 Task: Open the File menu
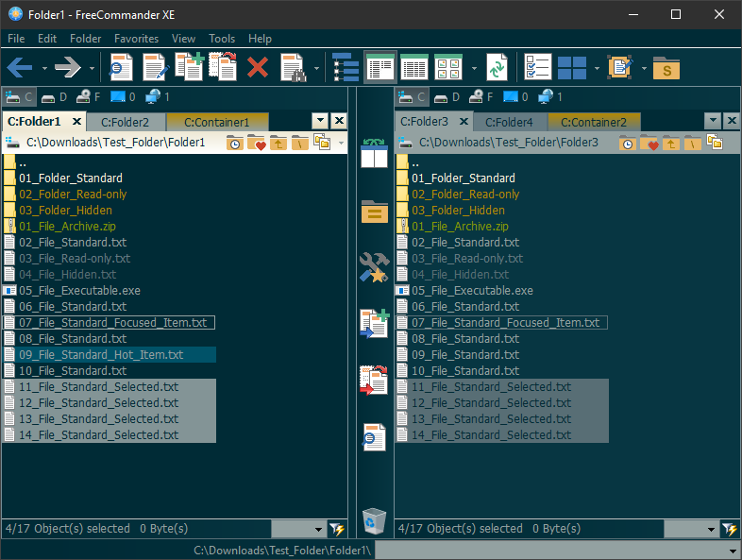coord(16,39)
